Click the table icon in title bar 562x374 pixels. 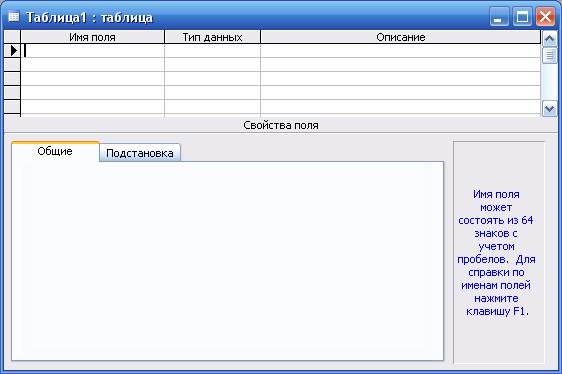(14, 16)
